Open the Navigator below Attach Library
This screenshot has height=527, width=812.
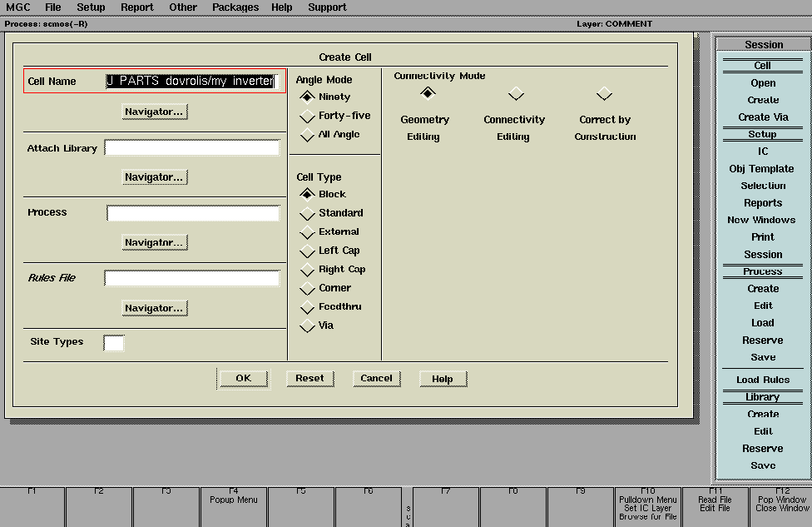[154, 177]
